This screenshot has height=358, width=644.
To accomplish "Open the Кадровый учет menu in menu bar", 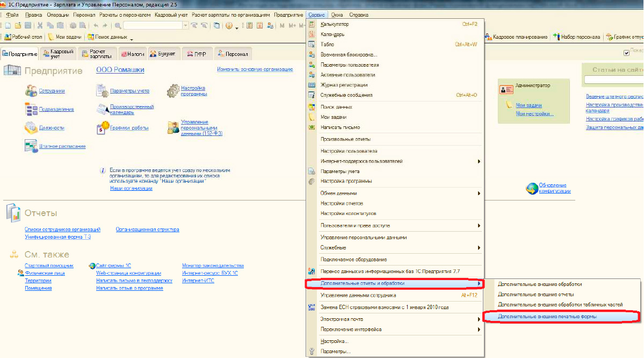I will click(171, 15).
